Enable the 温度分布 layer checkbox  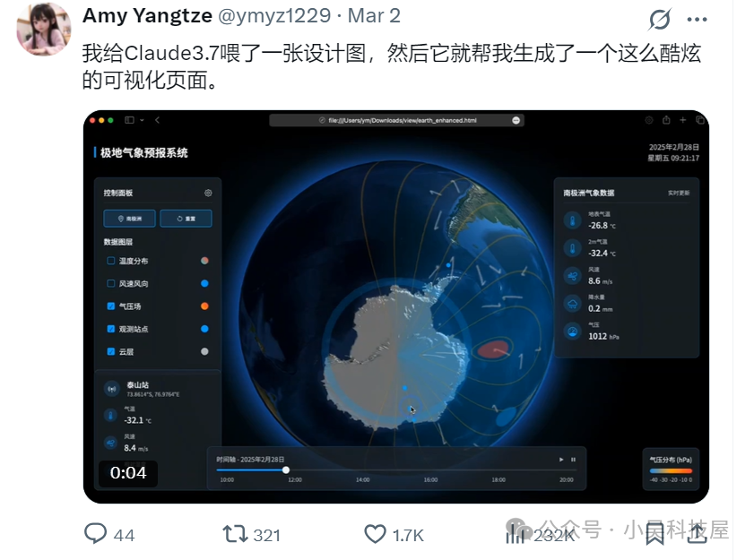[110, 261]
